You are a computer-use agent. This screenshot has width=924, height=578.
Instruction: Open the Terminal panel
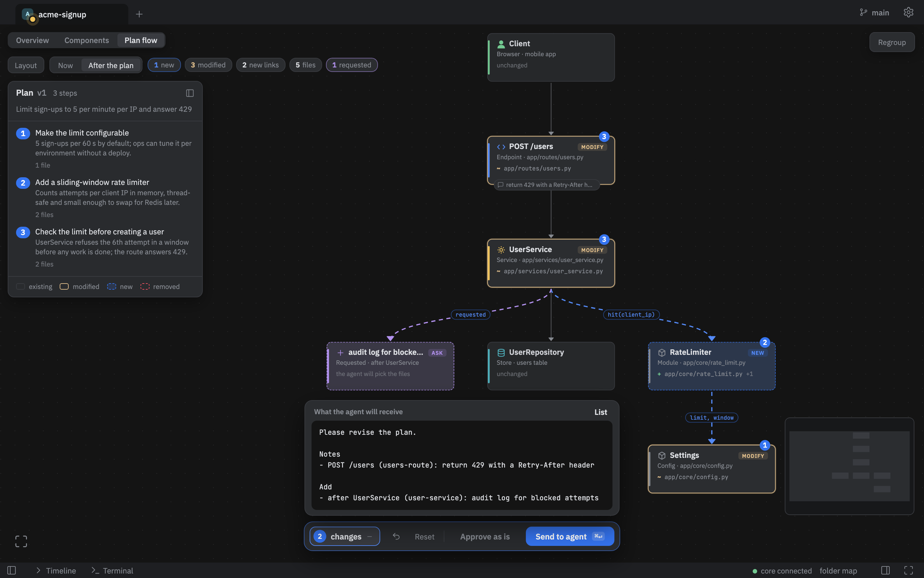(x=112, y=570)
